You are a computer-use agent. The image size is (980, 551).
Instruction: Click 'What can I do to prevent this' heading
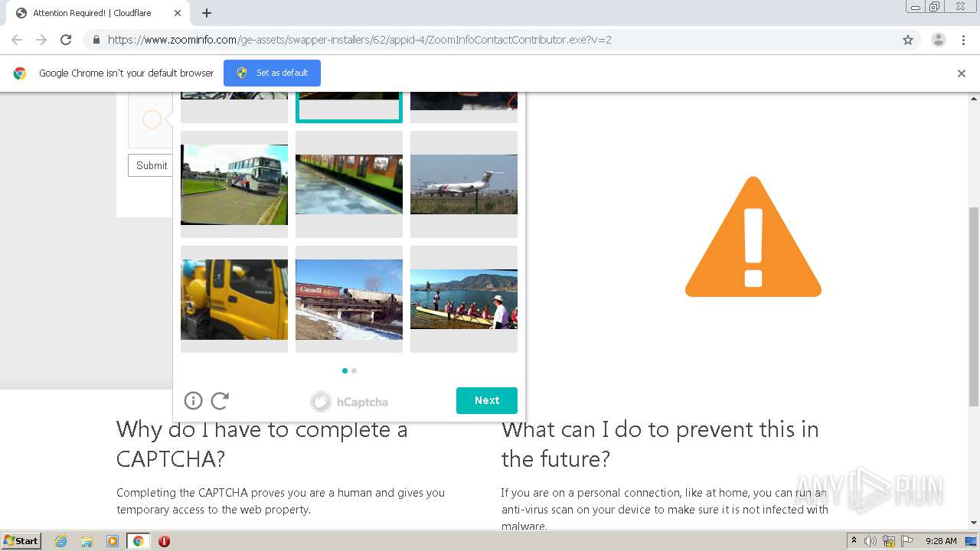660,444
